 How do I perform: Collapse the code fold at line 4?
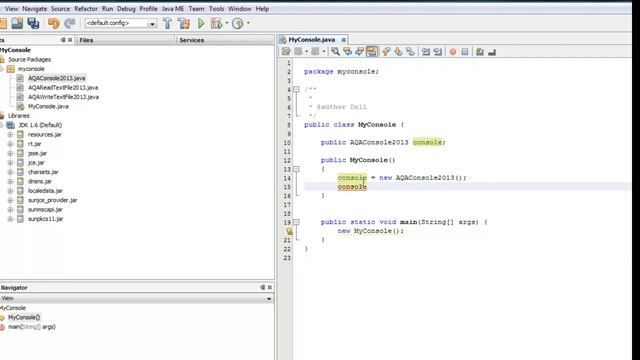pos(296,89)
